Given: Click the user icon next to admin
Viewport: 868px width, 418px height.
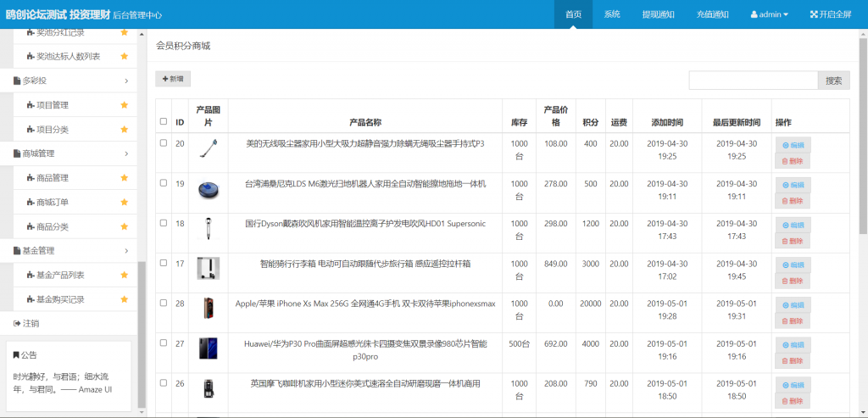Looking at the screenshot, I should tap(754, 14).
